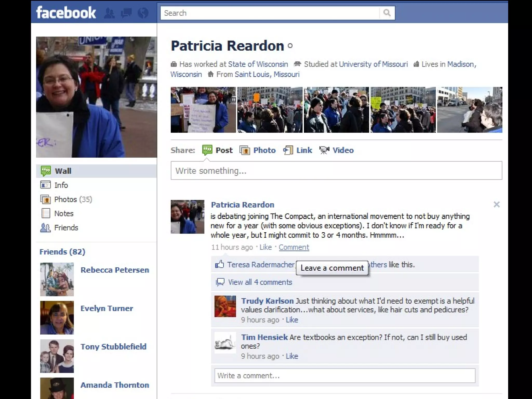Open first protest photo thumbnail
This screenshot has width=532, height=399.
pos(203,110)
